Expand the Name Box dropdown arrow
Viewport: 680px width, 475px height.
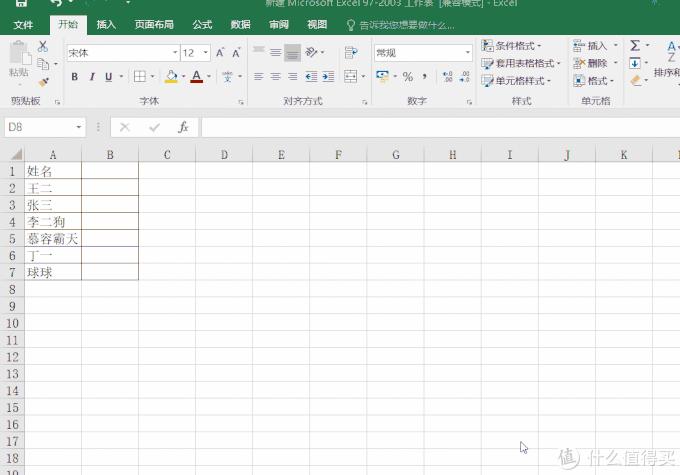[x=78, y=127]
